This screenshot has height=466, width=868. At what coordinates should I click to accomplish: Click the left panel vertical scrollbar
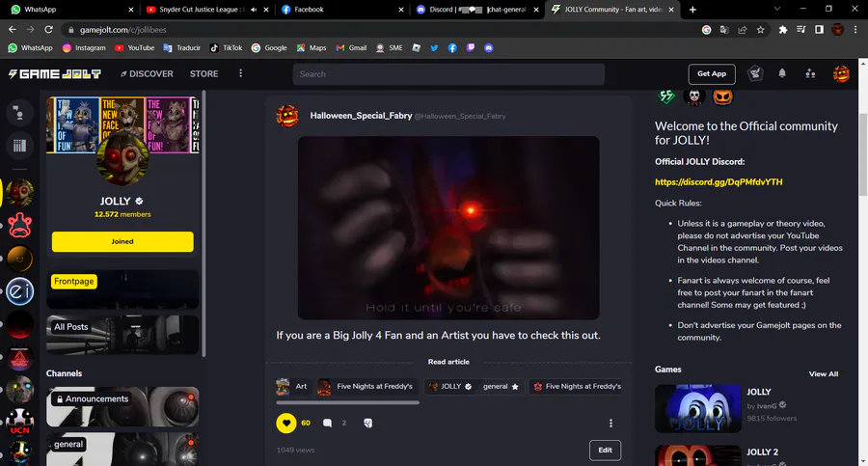coord(203,225)
